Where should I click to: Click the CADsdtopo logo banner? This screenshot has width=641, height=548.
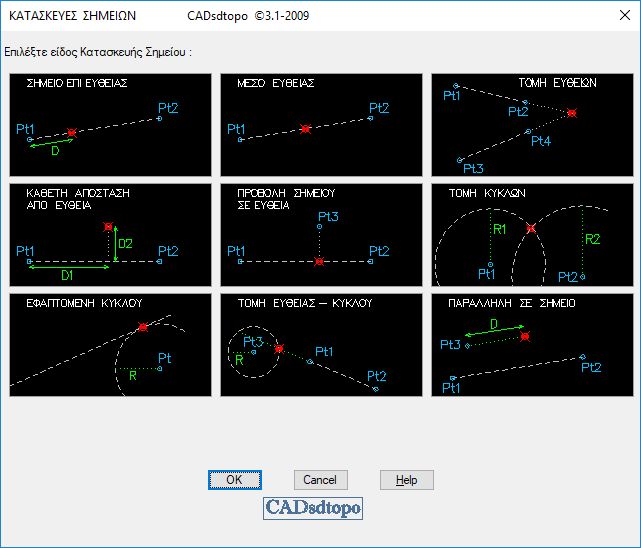point(313,508)
